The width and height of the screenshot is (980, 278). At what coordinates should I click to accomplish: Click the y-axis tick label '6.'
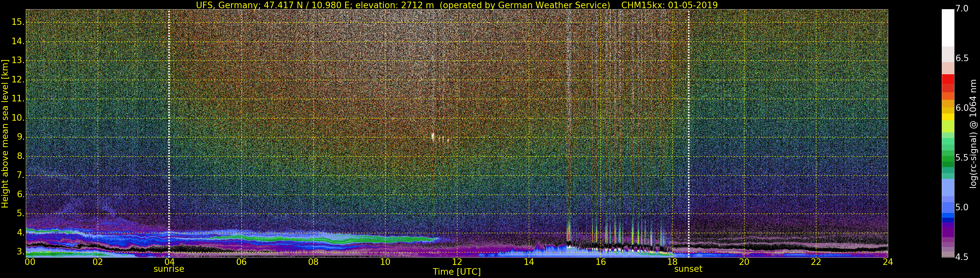point(21,195)
